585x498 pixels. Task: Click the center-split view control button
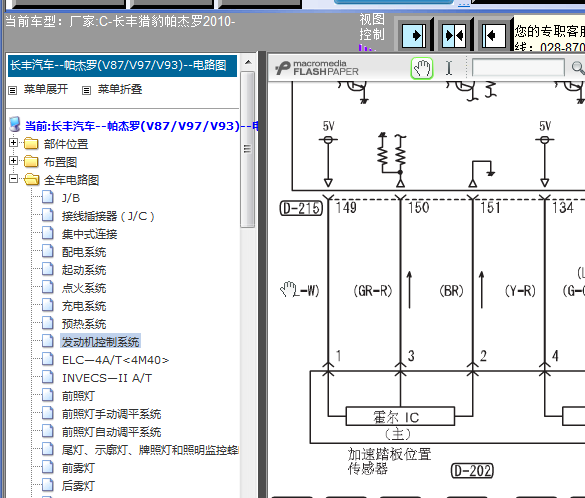(454, 35)
